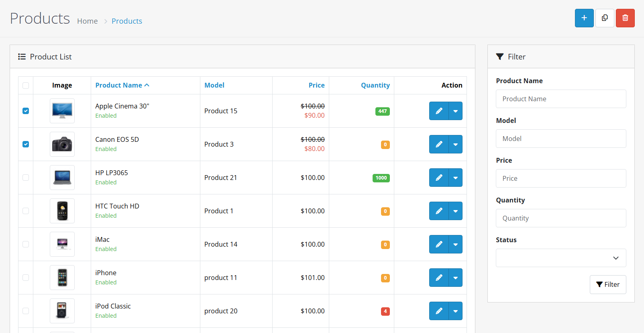The height and width of the screenshot is (333, 644).
Task: Open the Status filter dropdown
Action: tap(561, 258)
